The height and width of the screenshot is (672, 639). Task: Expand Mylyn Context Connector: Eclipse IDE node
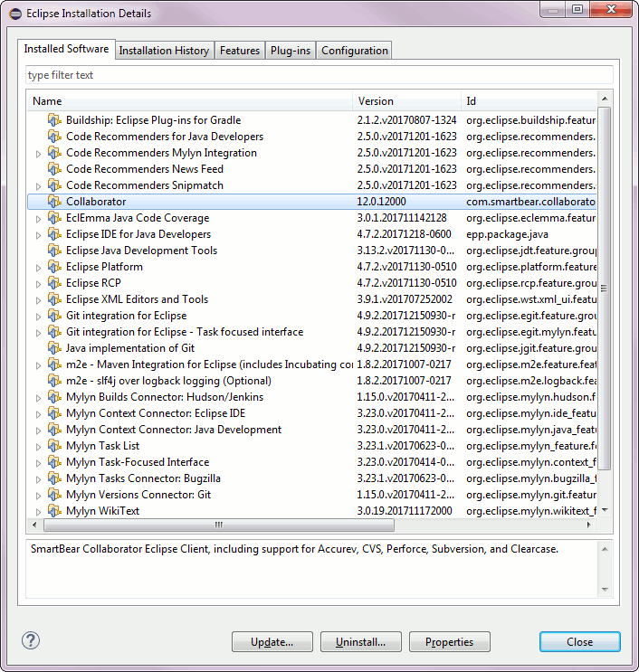point(38,414)
